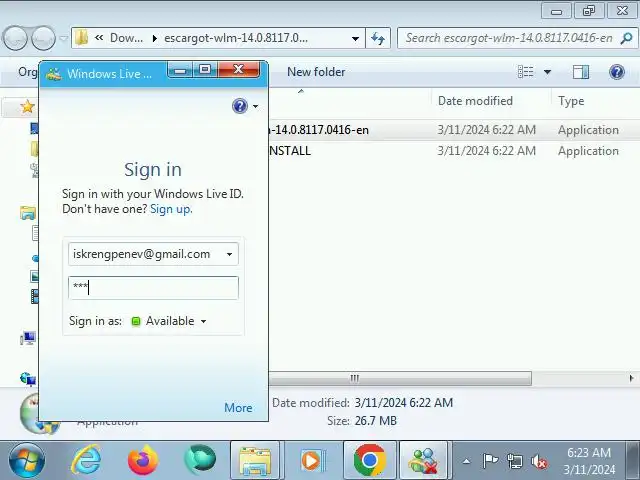
Task: Click the search magnifier icon
Action: pyautogui.click(x=626, y=38)
